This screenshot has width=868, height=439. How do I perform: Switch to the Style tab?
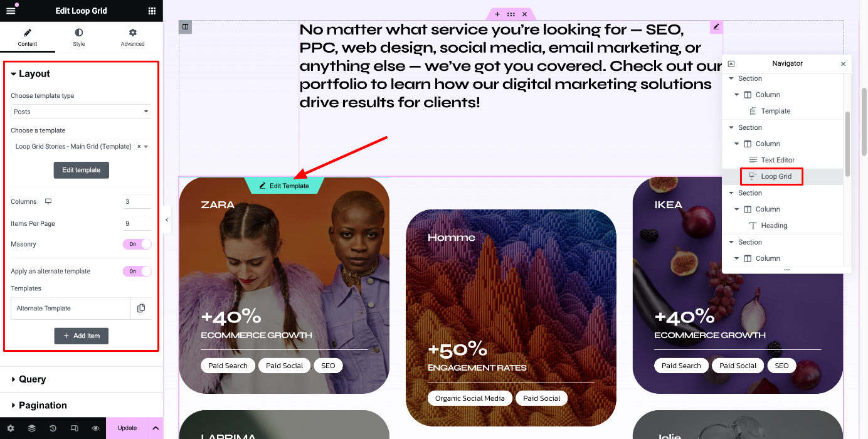[78, 37]
